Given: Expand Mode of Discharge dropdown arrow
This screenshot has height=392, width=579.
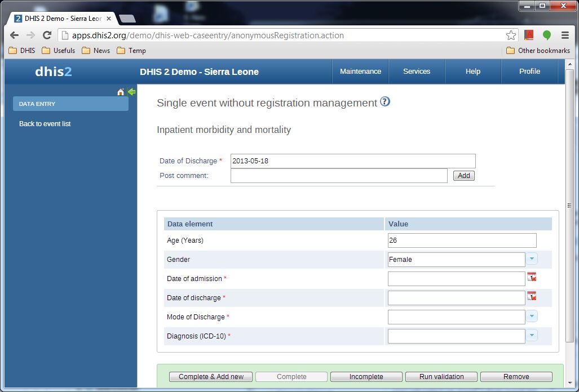Looking at the screenshot, I should click(532, 317).
